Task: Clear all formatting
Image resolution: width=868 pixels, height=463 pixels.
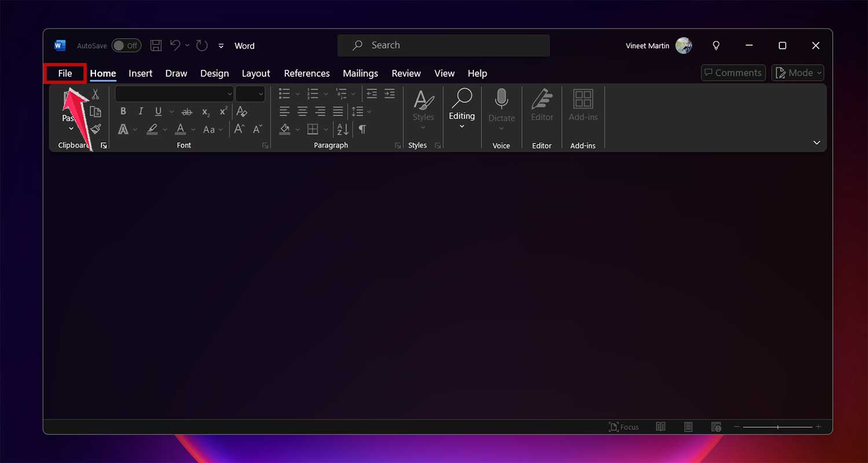Action: click(x=241, y=111)
